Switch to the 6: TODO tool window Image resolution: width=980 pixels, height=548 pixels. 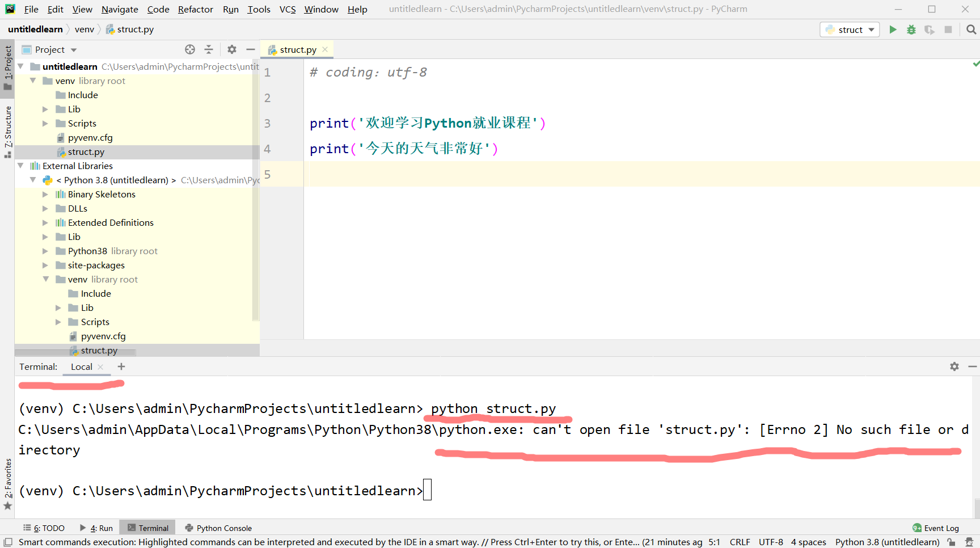pyautogui.click(x=44, y=528)
